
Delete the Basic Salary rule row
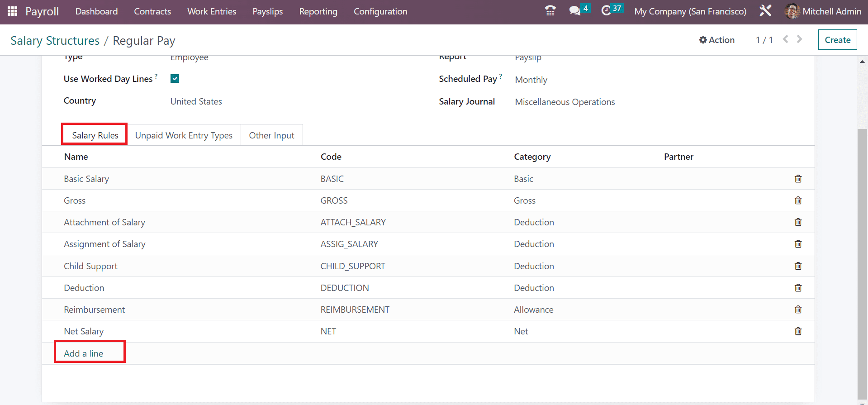[798, 179]
